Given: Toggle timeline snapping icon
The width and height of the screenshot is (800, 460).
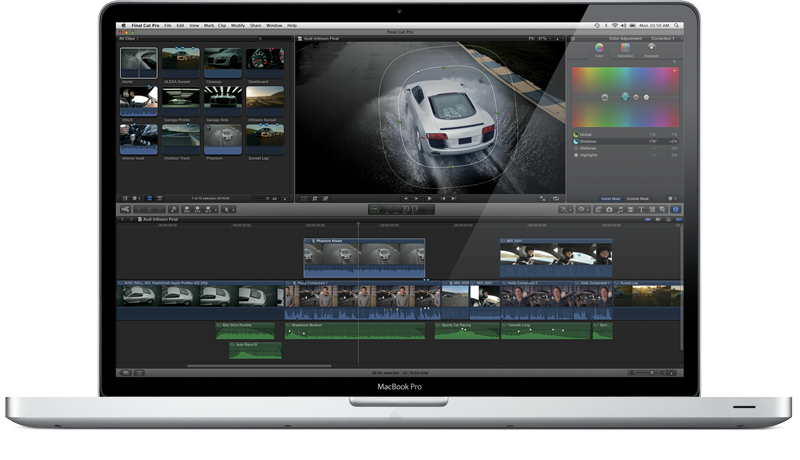Looking at the screenshot, I should tap(679, 219).
